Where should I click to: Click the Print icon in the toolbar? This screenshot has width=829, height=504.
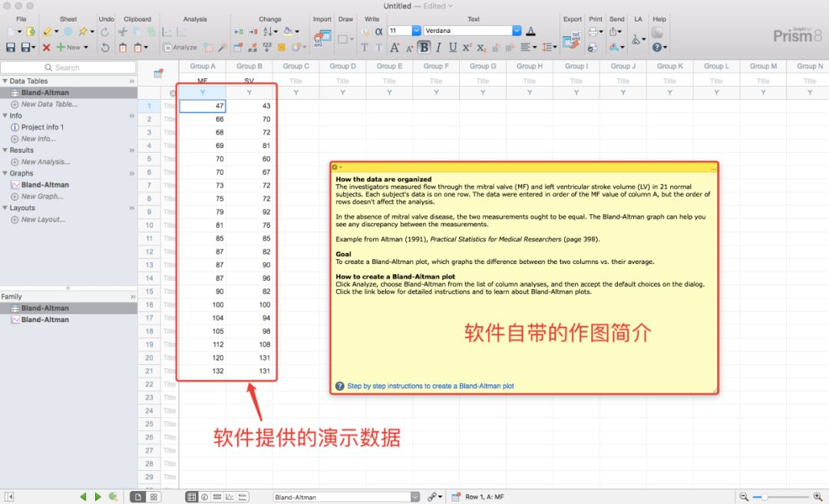593,31
